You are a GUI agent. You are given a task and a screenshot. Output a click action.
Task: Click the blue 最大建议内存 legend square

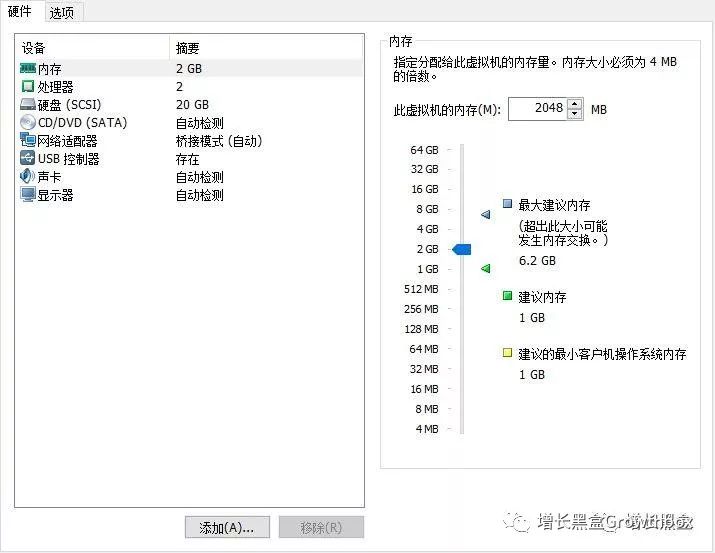[x=507, y=203]
